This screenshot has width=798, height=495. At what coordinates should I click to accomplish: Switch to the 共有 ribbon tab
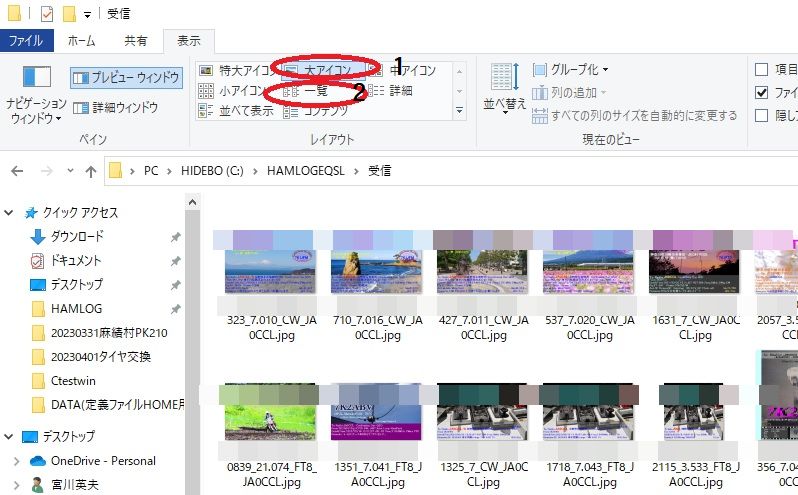click(x=135, y=41)
